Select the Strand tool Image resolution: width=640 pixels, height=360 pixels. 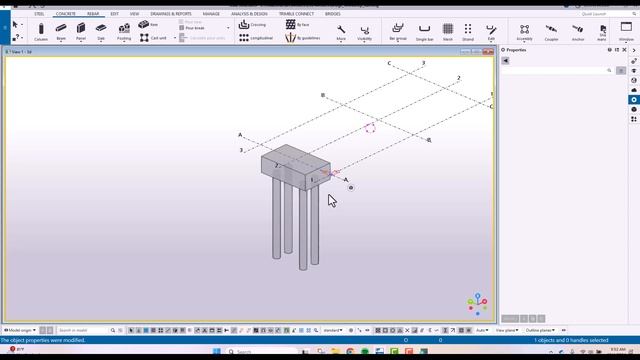(x=468, y=32)
